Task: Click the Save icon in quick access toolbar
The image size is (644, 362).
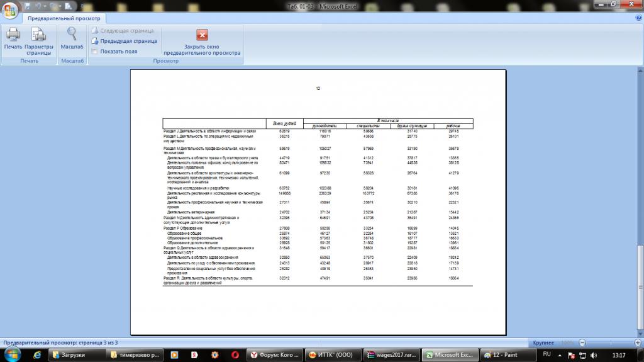Action: coord(27,6)
